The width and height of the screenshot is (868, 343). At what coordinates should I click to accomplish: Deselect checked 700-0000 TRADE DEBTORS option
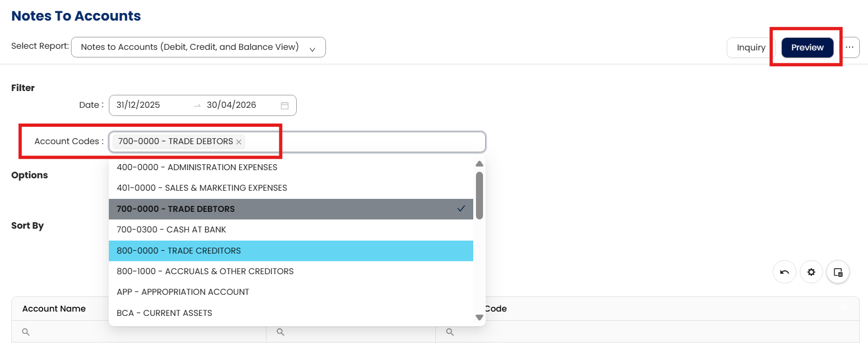click(x=291, y=209)
